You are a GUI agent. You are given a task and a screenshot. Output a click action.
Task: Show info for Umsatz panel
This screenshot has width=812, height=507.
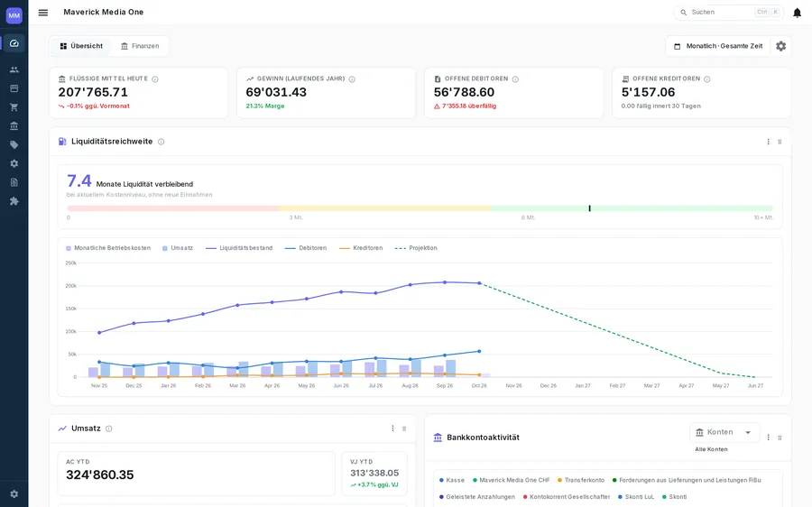[x=109, y=429]
